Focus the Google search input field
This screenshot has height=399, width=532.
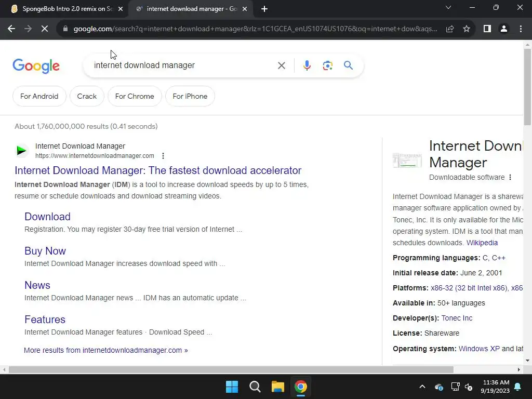(183, 65)
